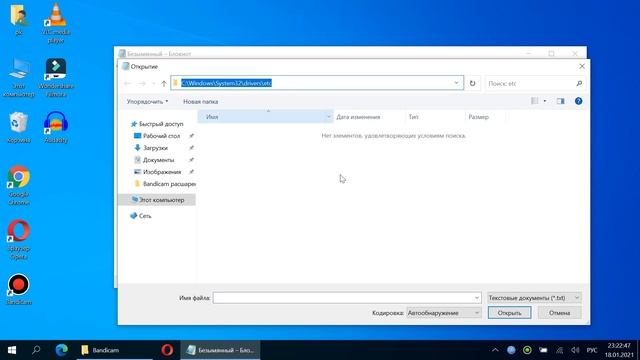Open the Bandicam folder in the sidebar
This screenshot has height=360, width=640.
click(x=165, y=184)
